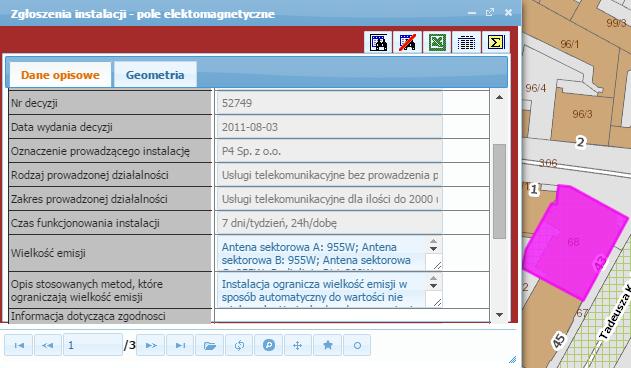Click the dialog's bottom-right resize grip
This screenshot has width=631, height=368.
[x=512, y=359]
